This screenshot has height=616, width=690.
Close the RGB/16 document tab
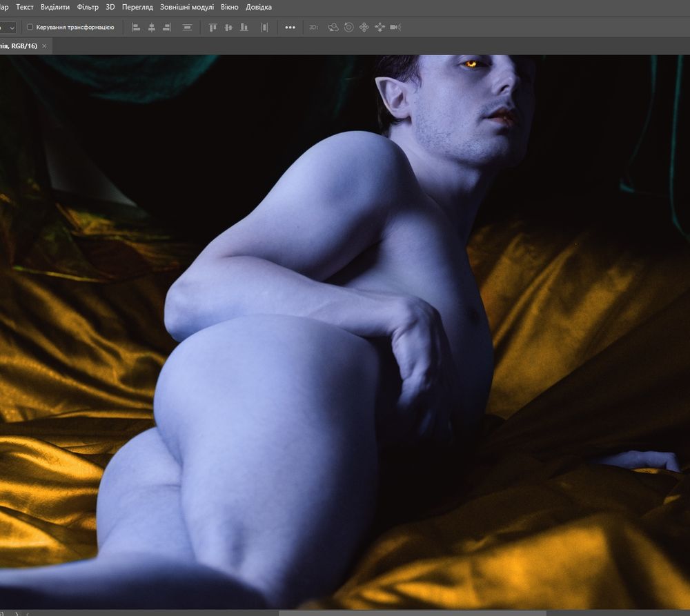coord(44,46)
